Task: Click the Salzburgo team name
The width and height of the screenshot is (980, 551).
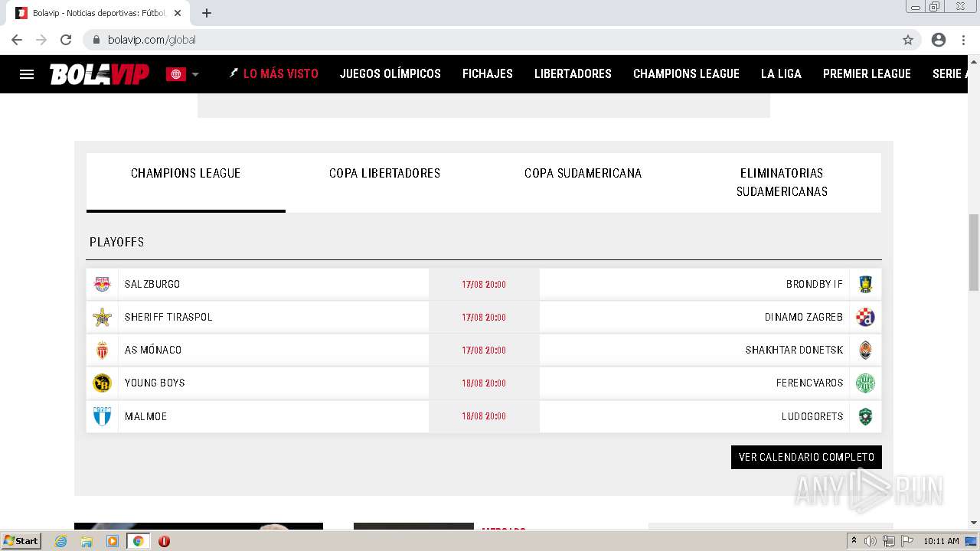Action: click(x=152, y=284)
